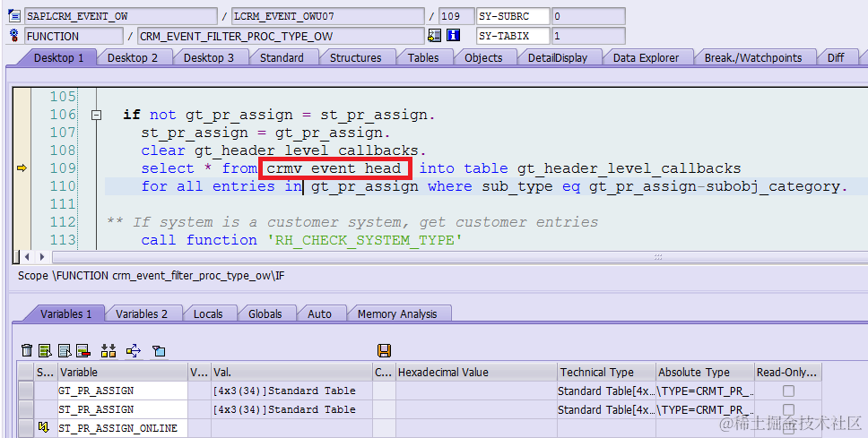Viewport: 868px width, 438px height.
Task: Click the blue information icon
Action: (x=454, y=36)
